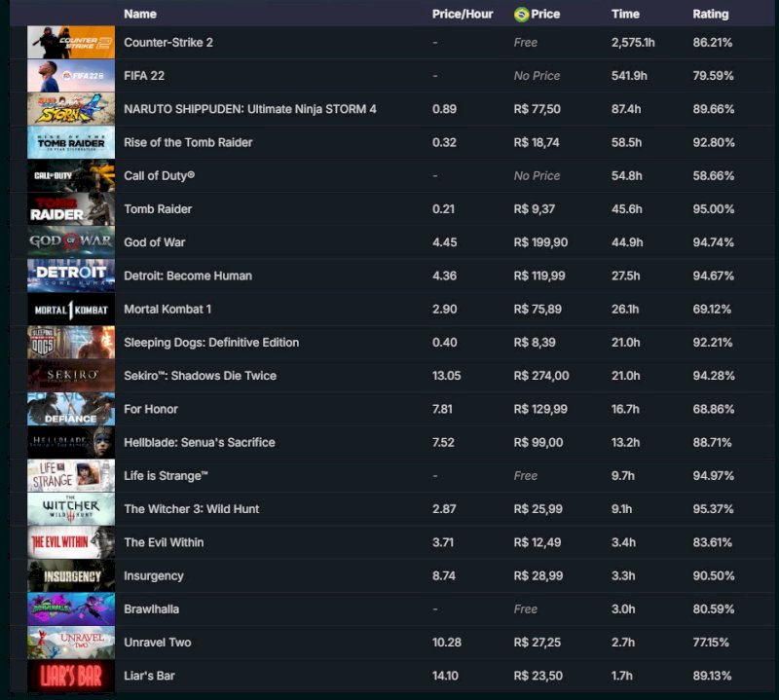Image resolution: width=779 pixels, height=700 pixels.
Task: Open God of War title
Action: pyautogui.click(x=155, y=242)
